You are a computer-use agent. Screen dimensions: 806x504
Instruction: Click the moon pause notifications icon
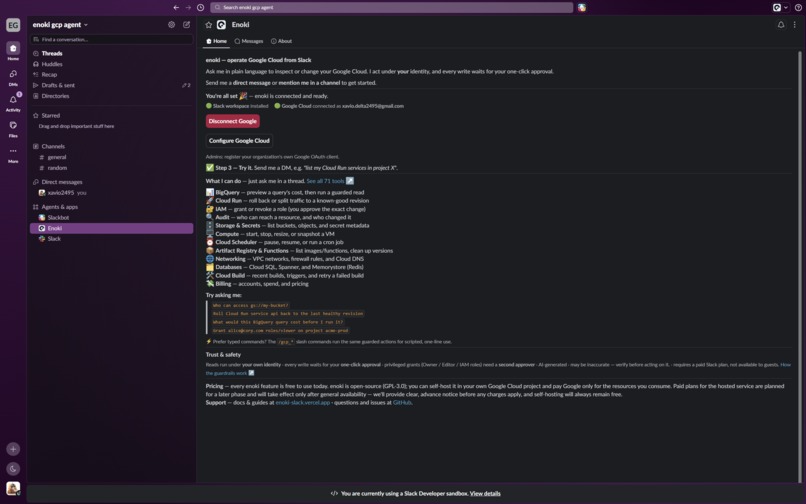pyautogui.click(x=13, y=469)
